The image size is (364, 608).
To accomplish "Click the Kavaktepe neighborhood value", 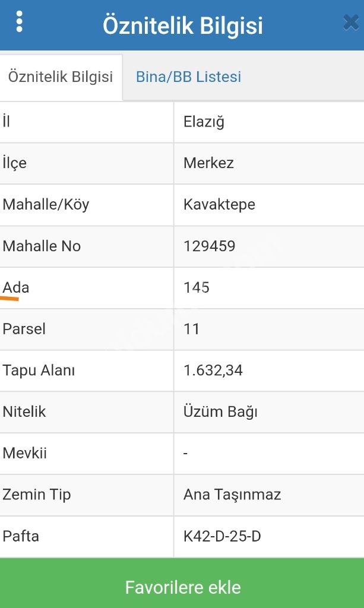I will pyautogui.click(x=219, y=204).
